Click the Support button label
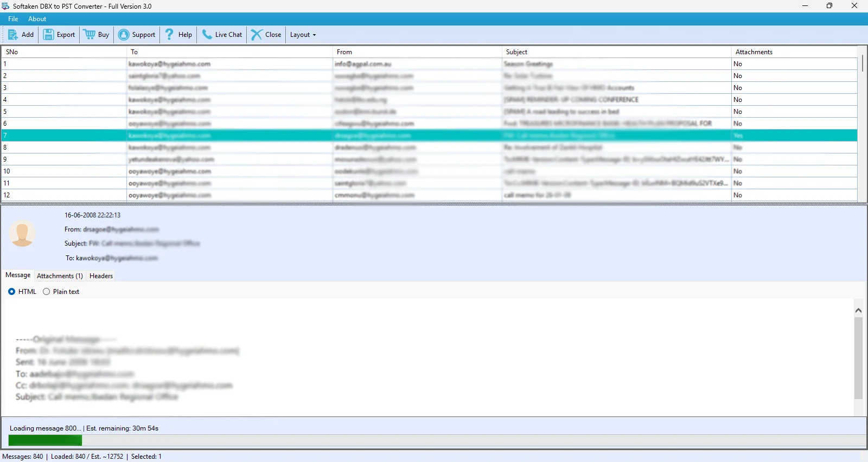 144,35
